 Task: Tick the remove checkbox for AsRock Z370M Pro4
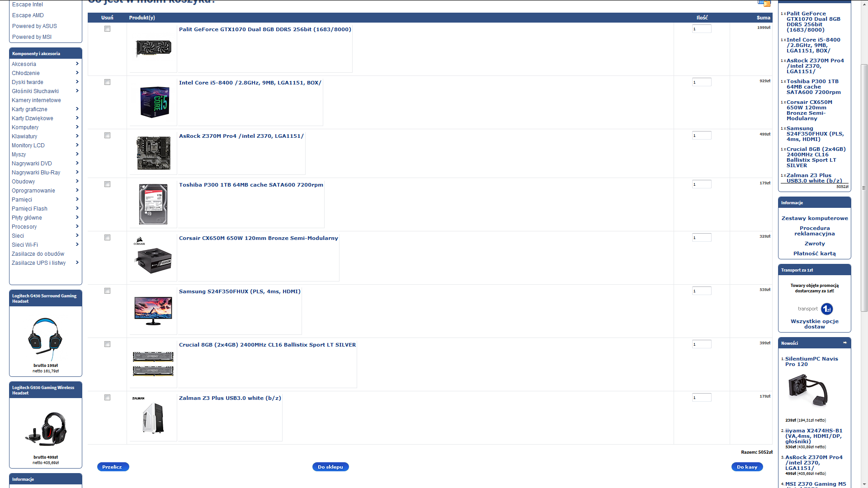(x=107, y=136)
